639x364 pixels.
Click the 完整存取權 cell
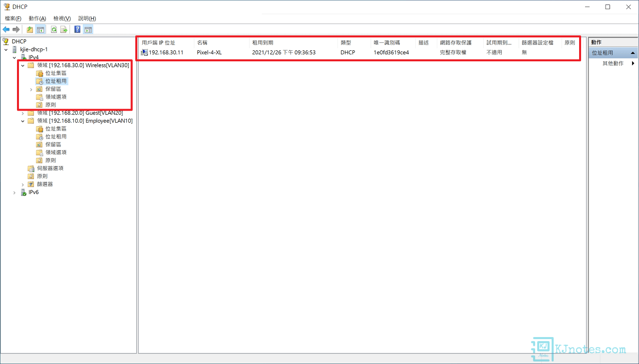pos(453,52)
